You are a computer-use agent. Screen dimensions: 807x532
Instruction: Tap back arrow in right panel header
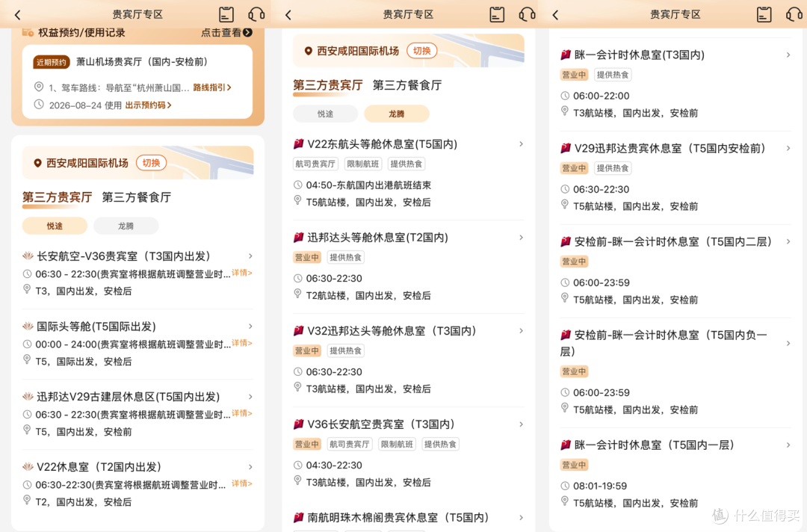point(555,15)
